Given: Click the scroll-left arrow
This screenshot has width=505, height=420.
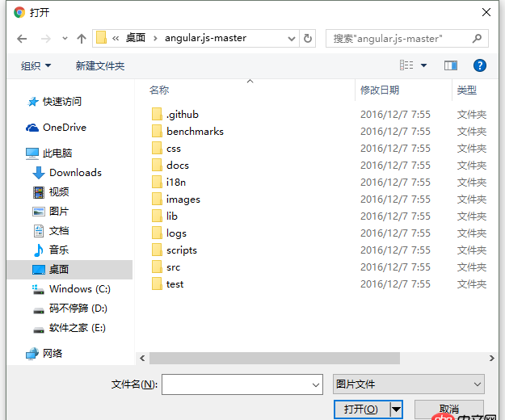Looking at the screenshot, I should click(142, 358).
